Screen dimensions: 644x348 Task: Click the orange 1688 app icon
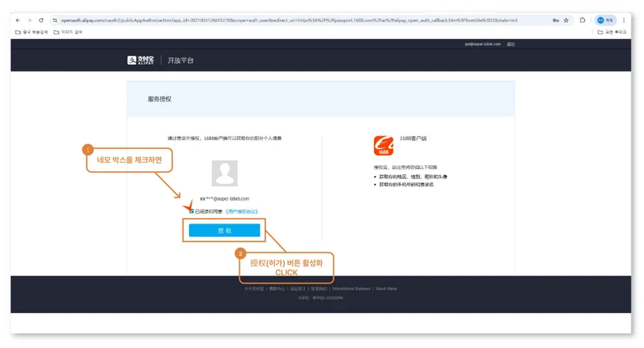click(383, 146)
